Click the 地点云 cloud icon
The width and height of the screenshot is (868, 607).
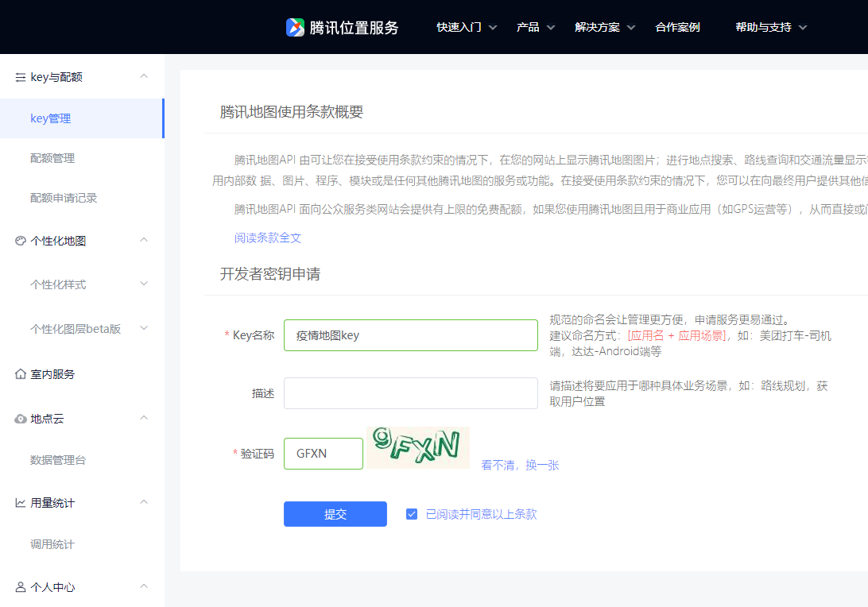[21, 419]
